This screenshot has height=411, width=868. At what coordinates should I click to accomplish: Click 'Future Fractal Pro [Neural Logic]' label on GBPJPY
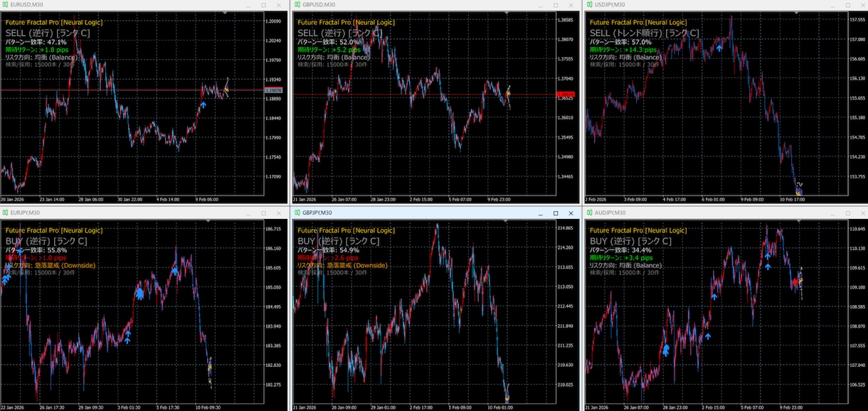coord(346,230)
